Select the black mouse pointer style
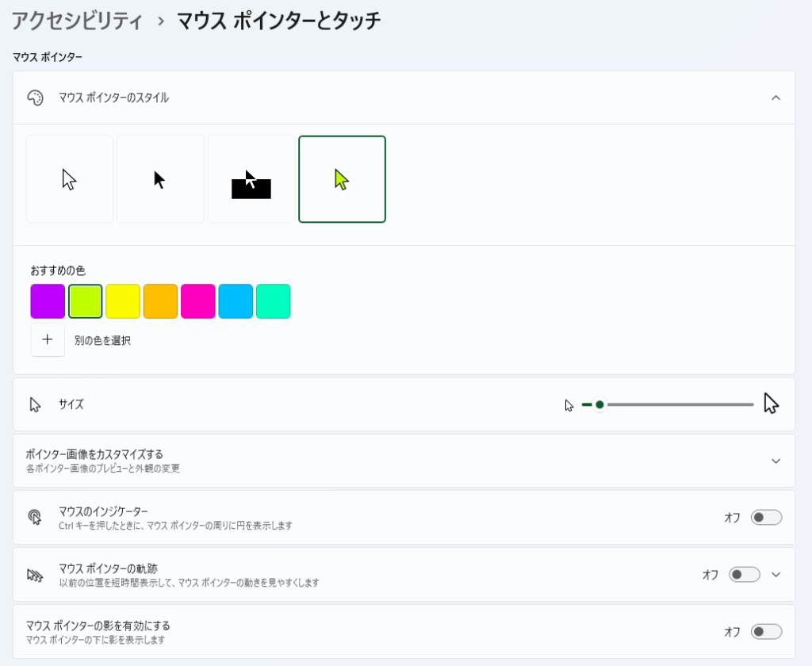Viewport: 812px width, 666px height. pos(160,179)
